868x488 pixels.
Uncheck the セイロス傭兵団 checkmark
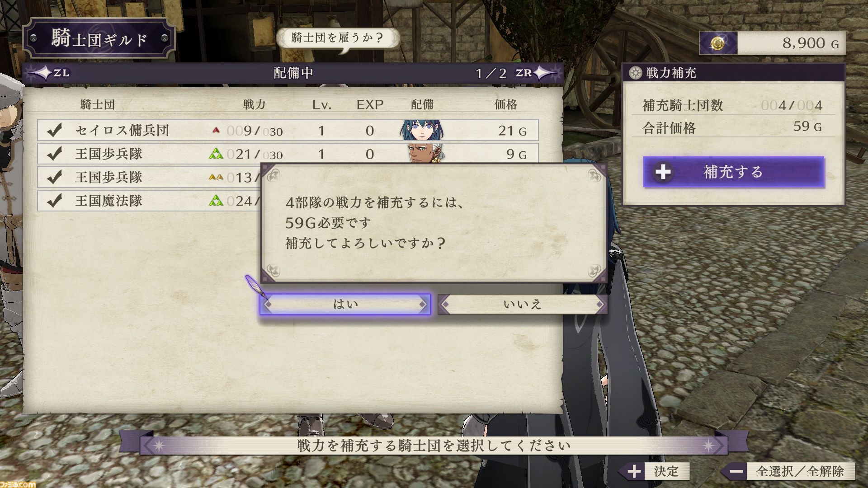54,131
